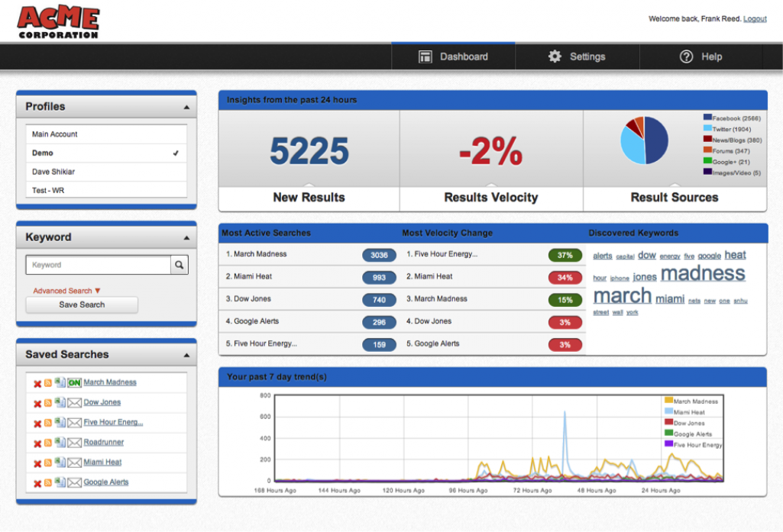
Task: Click the Save Search button
Action: pyautogui.click(x=81, y=305)
